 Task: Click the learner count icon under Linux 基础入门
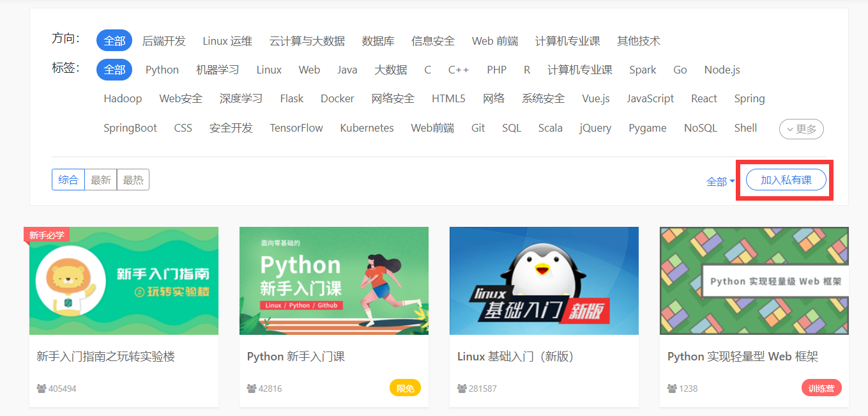[462, 389]
